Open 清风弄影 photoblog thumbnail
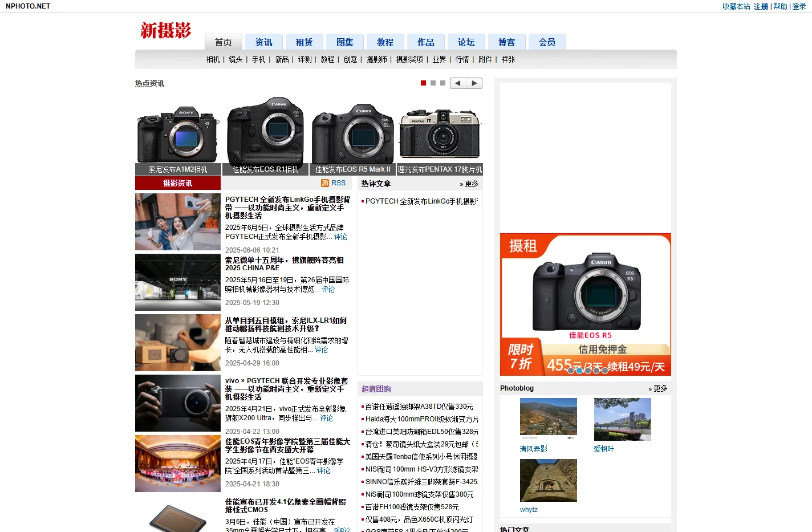This screenshot has width=812, height=532. coord(549,419)
